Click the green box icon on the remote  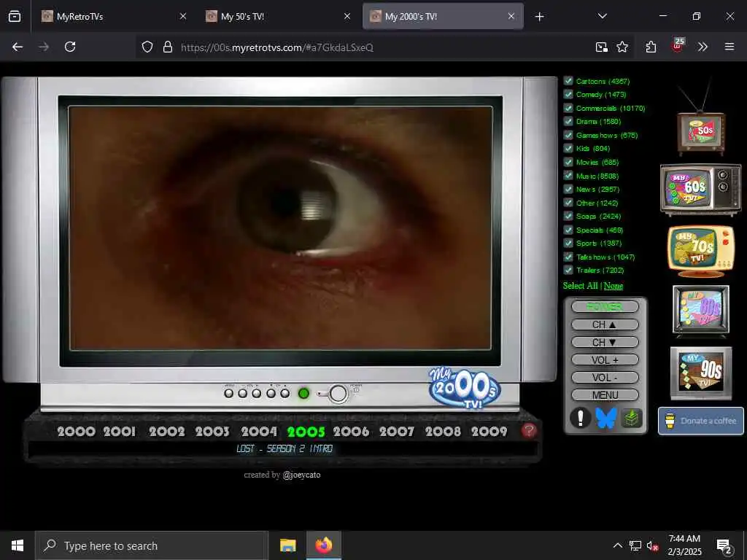pos(631,418)
